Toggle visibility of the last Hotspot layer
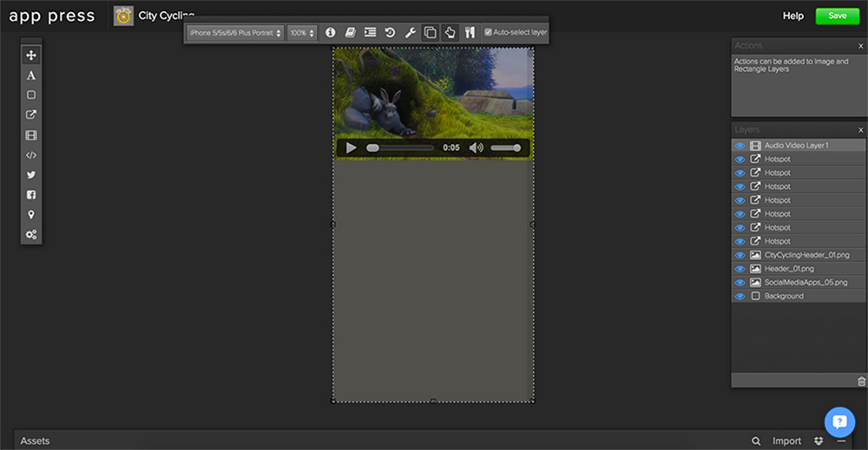This screenshot has height=450, width=868. click(740, 242)
